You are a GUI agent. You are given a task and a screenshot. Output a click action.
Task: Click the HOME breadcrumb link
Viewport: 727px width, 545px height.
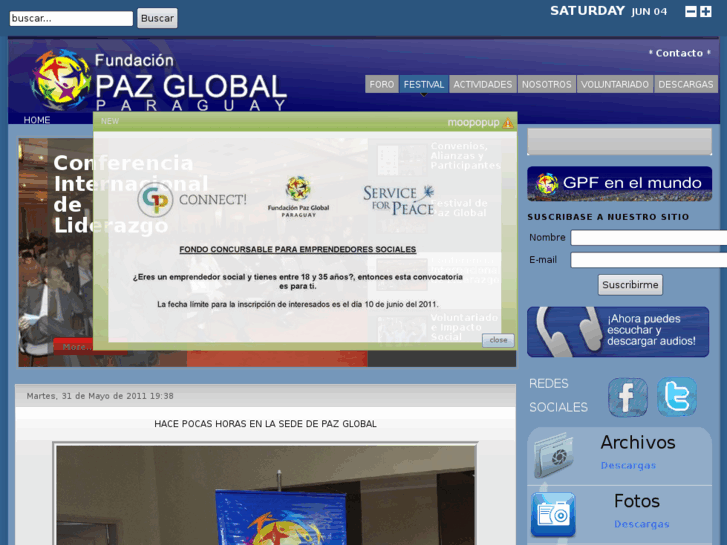(37, 120)
